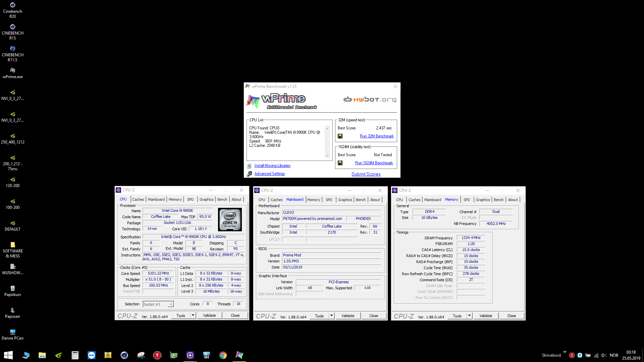Open the Bench tab in first CPU-Z window
The width and height of the screenshot is (644, 362).
pos(222,199)
